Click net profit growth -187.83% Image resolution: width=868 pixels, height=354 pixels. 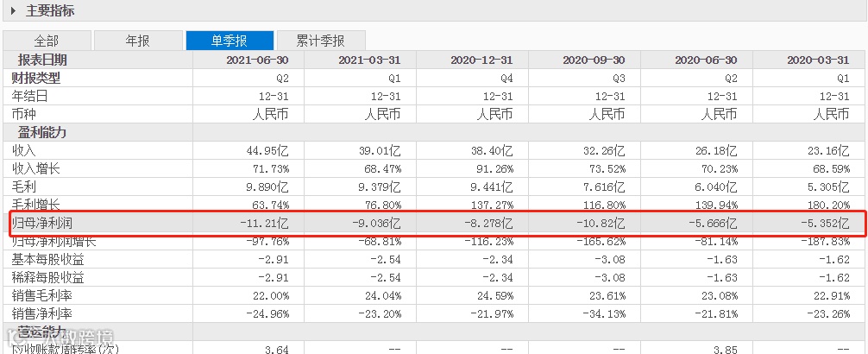pos(825,242)
